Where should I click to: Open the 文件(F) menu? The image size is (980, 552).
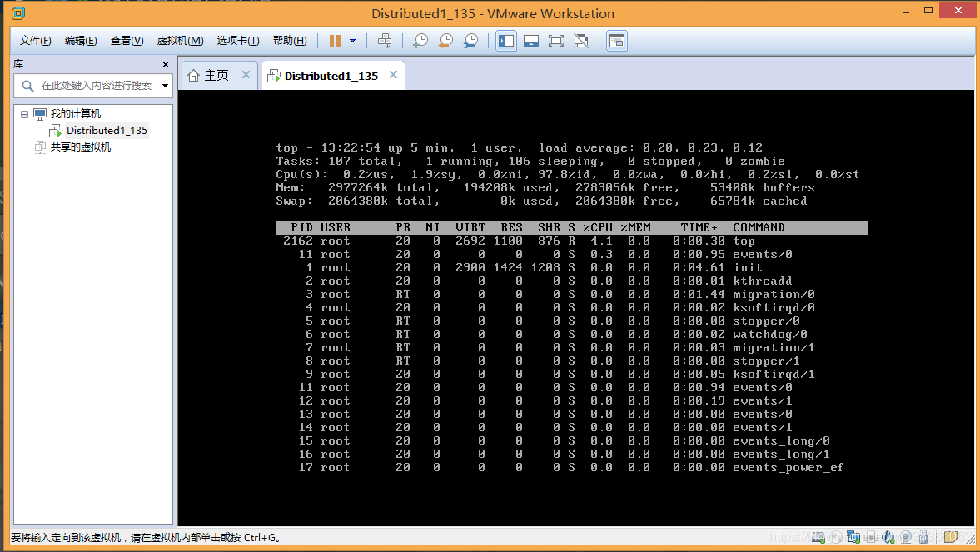point(35,41)
